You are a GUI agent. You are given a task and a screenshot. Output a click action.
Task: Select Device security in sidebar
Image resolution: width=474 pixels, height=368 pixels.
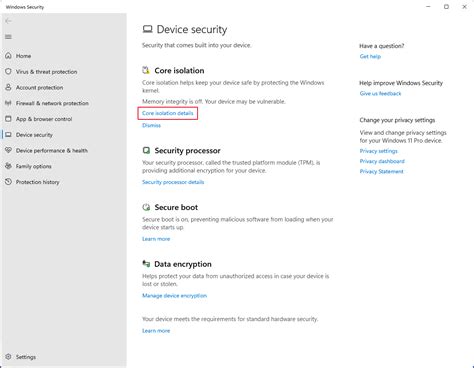click(x=34, y=135)
